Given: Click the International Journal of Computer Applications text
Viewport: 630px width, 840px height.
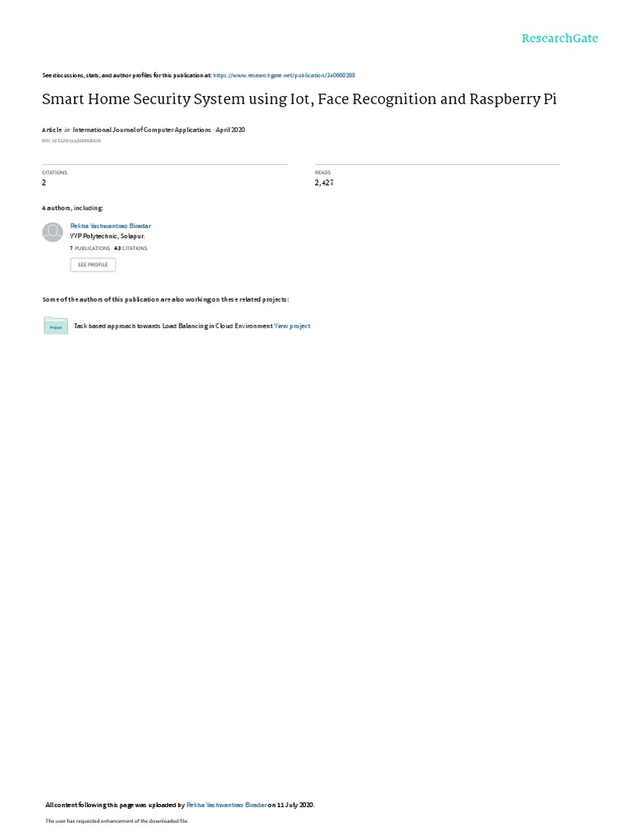Looking at the screenshot, I should point(142,130).
